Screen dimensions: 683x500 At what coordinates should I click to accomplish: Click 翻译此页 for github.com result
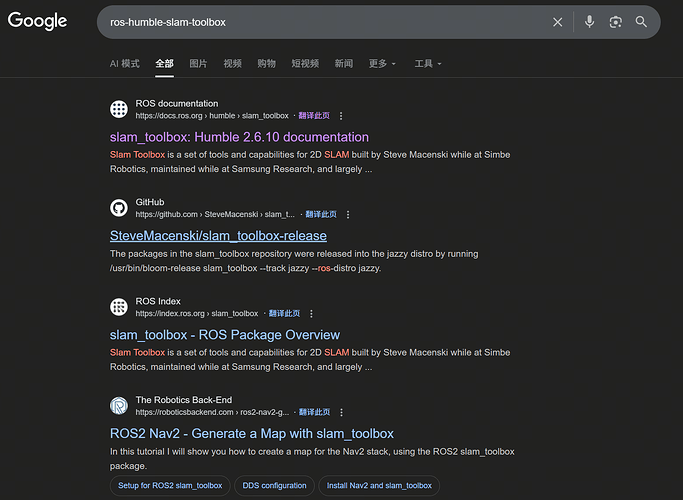pyautogui.click(x=321, y=214)
